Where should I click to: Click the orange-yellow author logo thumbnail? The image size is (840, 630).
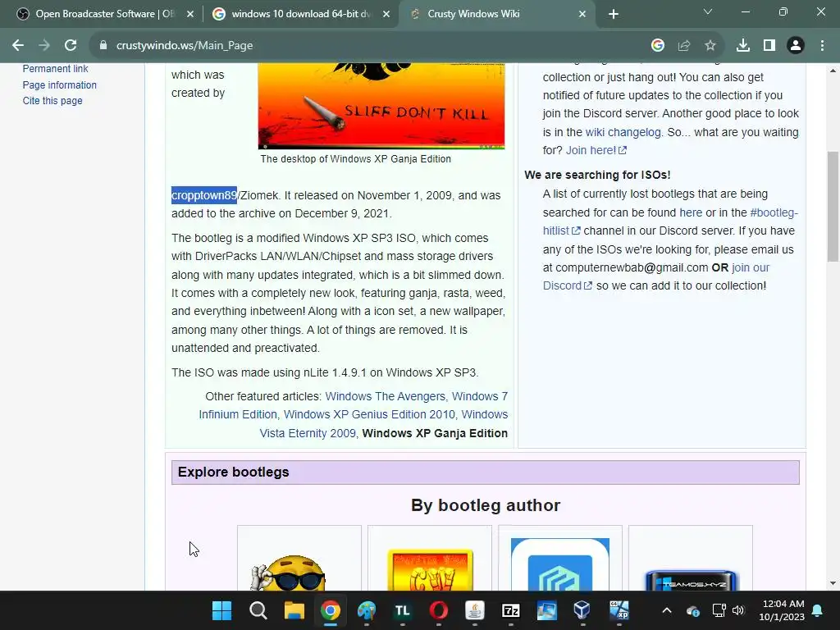[430, 570]
